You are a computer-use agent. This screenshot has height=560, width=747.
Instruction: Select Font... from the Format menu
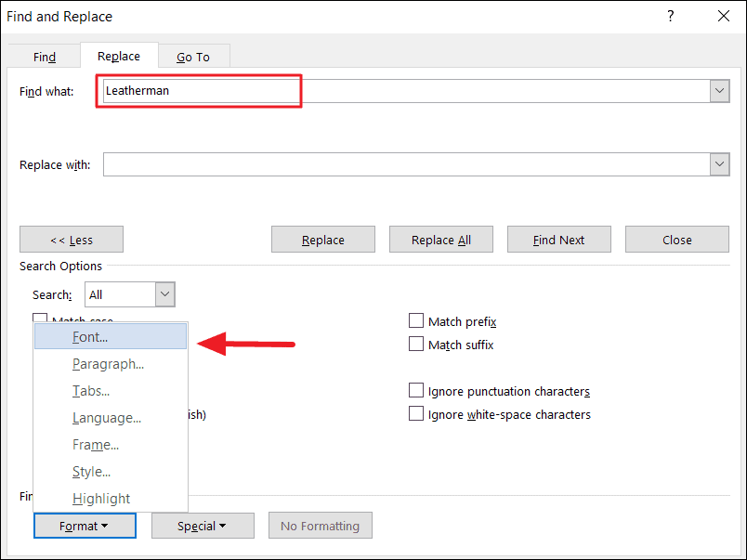click(x=90, y=337)
